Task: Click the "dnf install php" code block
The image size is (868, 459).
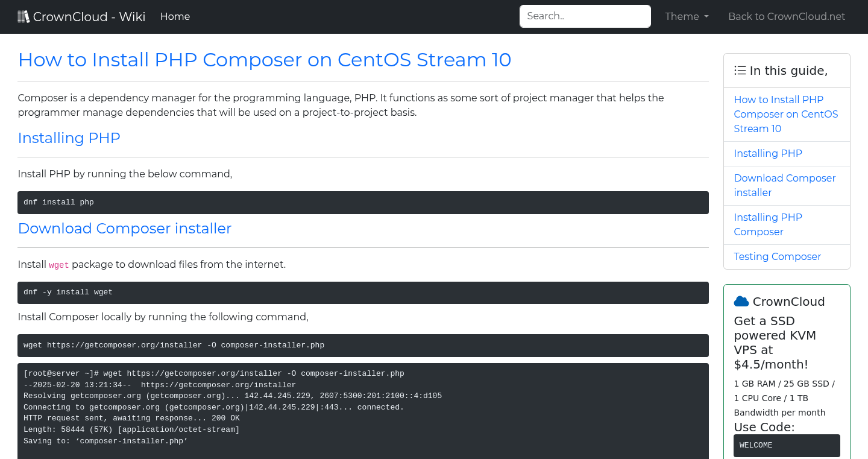Action: [362, 202]
